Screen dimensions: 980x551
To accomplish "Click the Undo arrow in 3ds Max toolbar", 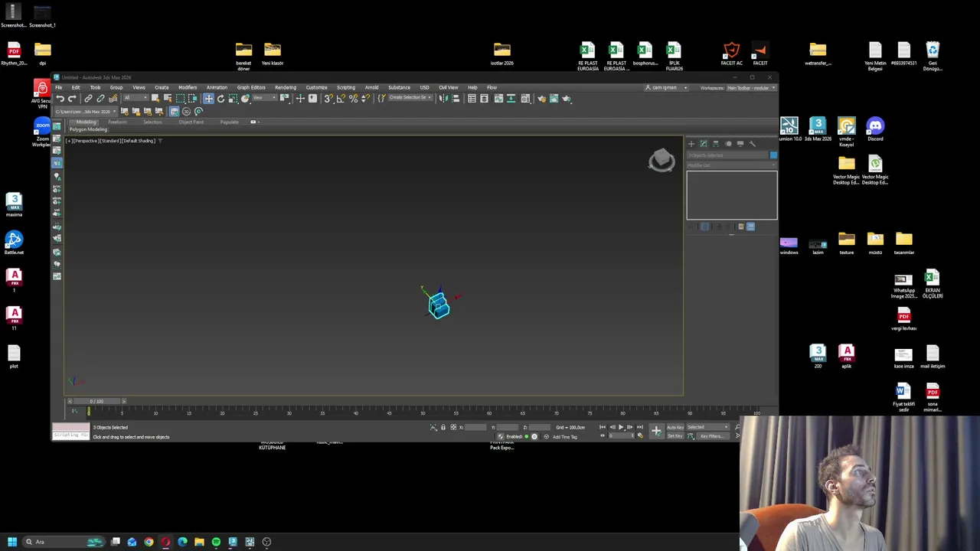I will tap(60, 98).
